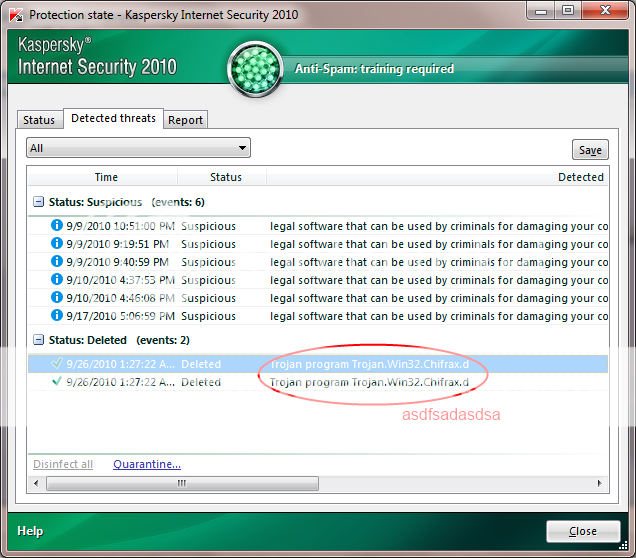Click Anti-Spam: training required message
The width and height of the screenshot is (636, 558).
click(x=374, y=69)
